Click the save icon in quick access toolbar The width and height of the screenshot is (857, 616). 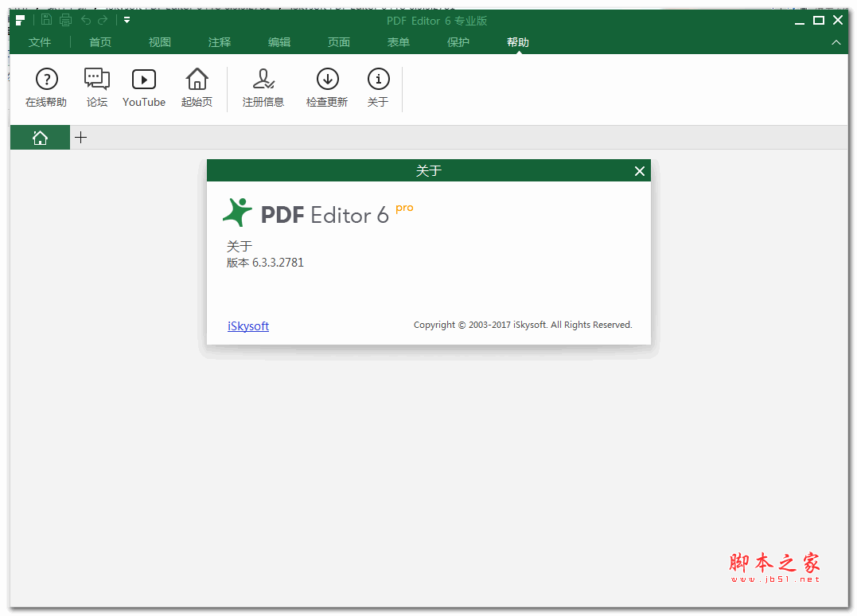pos(46,20)
